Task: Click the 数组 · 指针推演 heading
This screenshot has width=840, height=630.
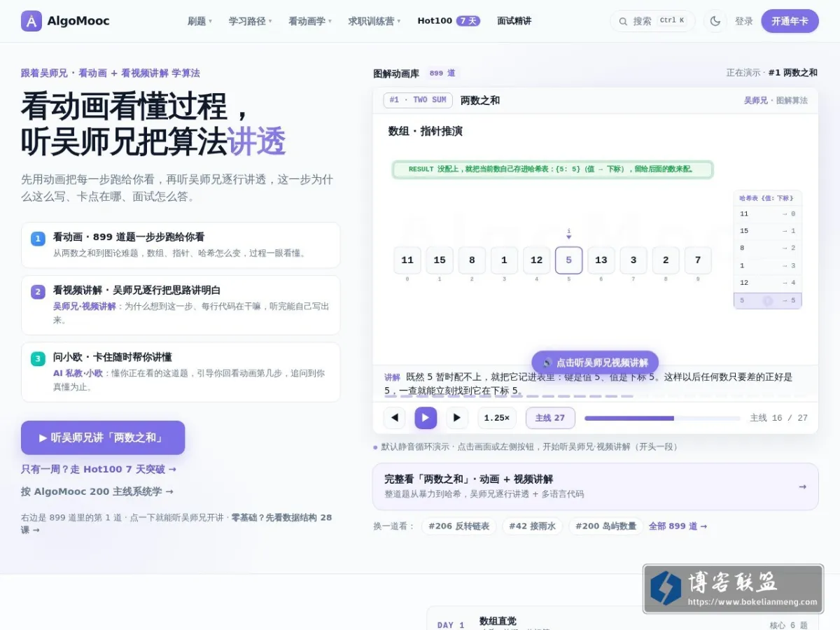Action: tap(426, 131)
